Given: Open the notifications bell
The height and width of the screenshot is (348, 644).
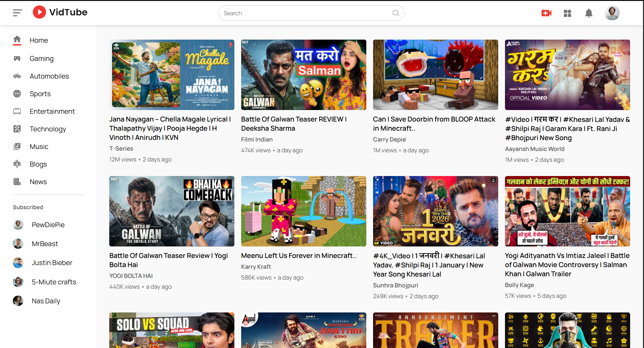Looking at the screenshot, I should pyautogui.click(x=589, y=13).
